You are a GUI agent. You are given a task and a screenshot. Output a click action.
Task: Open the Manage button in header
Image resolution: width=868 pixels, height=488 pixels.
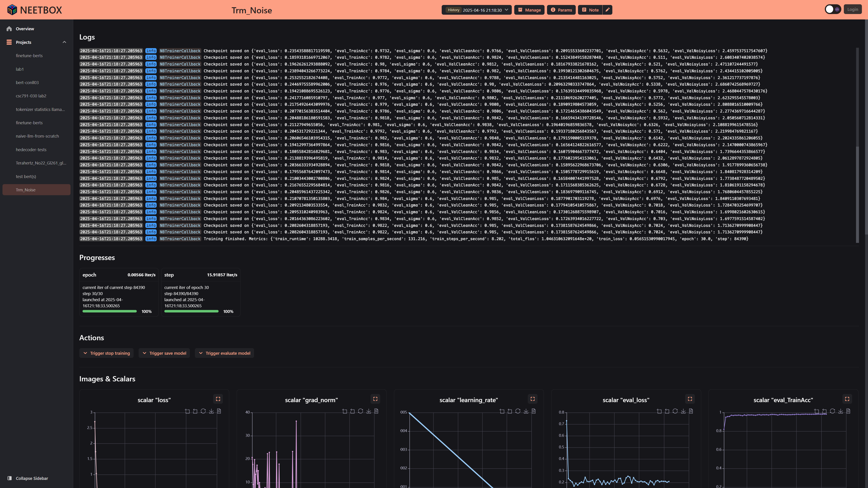529,10
